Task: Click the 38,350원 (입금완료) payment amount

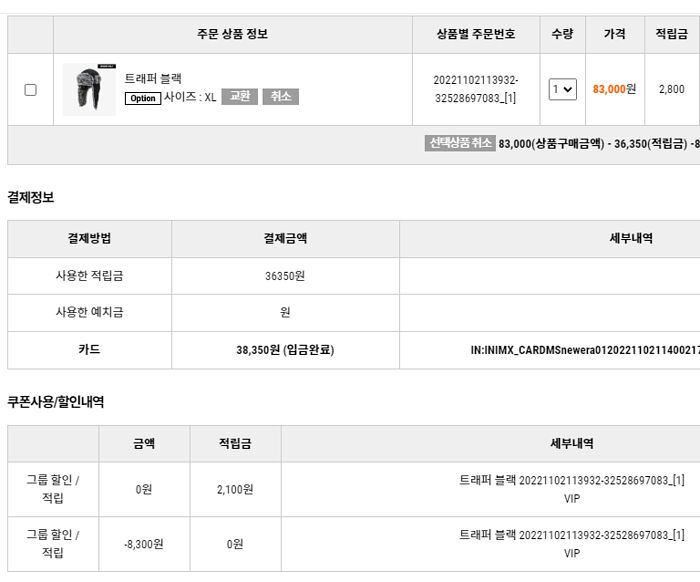Action: coord(285,350)
